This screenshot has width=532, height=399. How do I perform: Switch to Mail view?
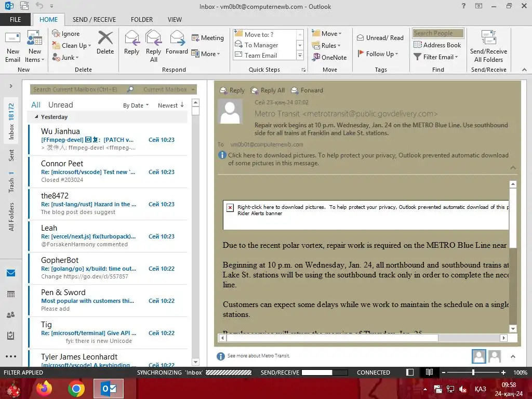[11, 273]
